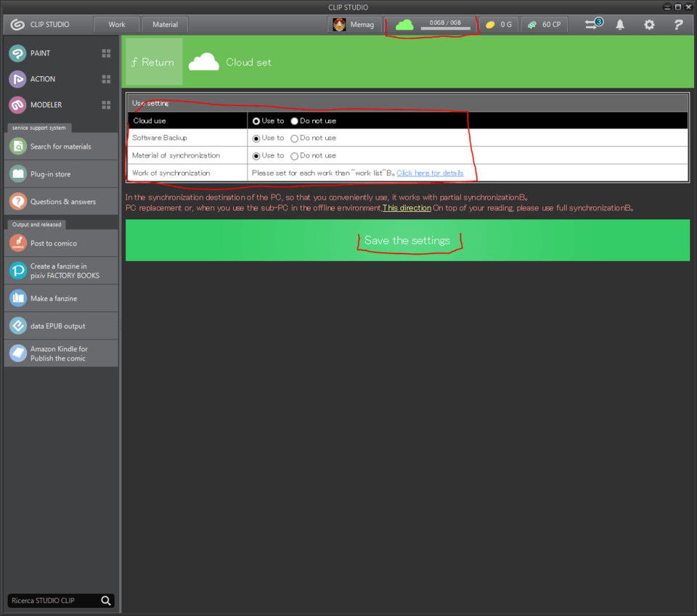Expand the grid menu next to PAINT
The height and width of the screenshot is (616, 697).
coord(106,54)
